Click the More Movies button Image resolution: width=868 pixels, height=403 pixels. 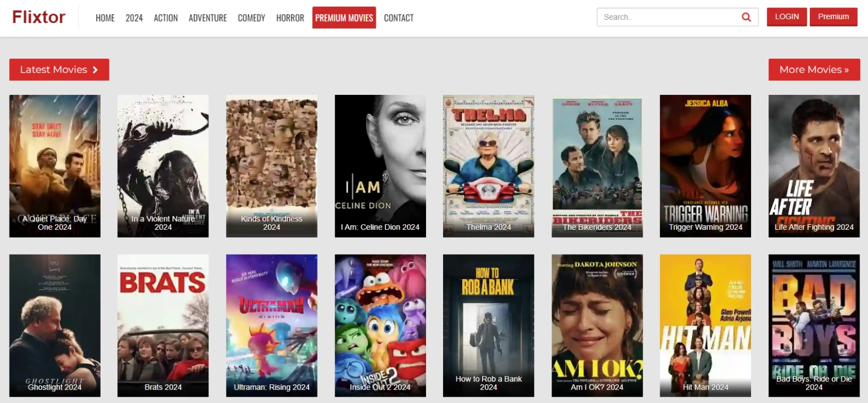[x=814, y=69]
